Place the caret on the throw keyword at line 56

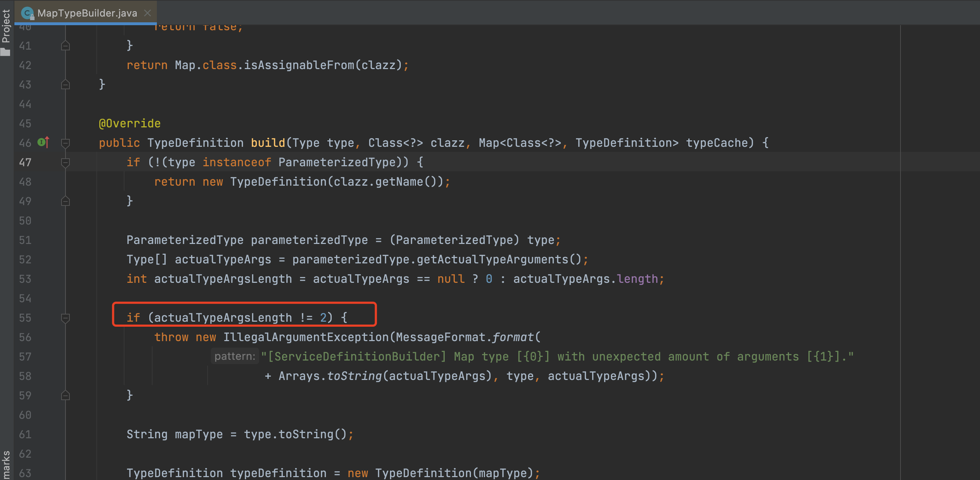(171, 337)
